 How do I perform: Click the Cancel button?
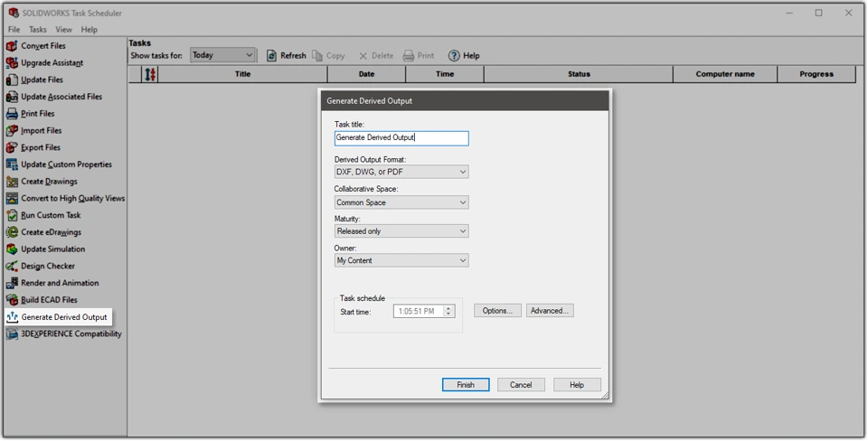click(521, 385)
